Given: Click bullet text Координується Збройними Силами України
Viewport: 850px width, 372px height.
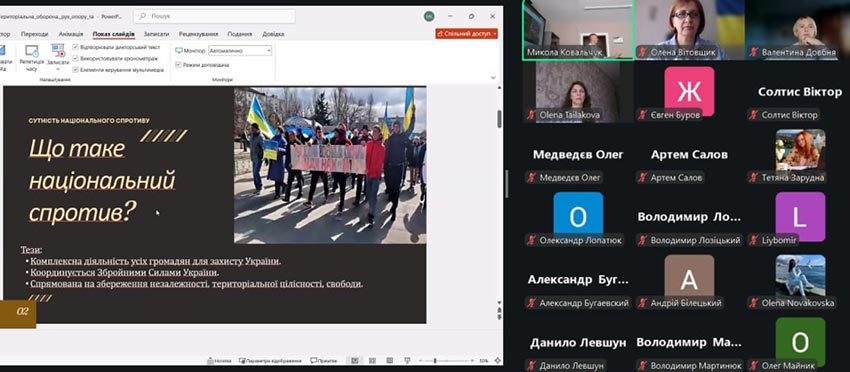Looking at the screenshot, I should pos(125,272).
